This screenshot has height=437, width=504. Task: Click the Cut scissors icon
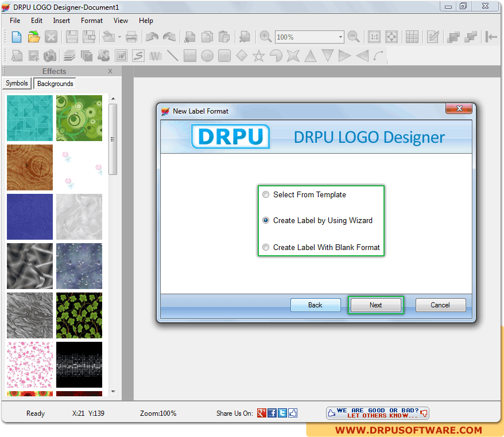(x=190, y=37)
